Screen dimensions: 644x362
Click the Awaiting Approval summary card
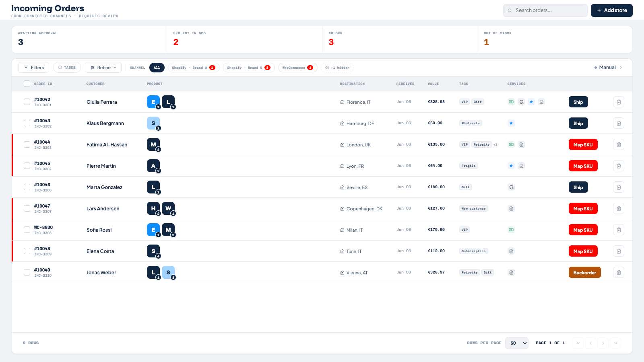click(x=89, y=39)
